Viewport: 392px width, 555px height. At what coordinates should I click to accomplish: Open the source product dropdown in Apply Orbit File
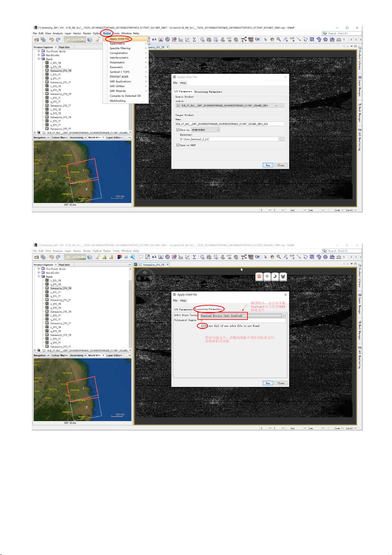227,106
